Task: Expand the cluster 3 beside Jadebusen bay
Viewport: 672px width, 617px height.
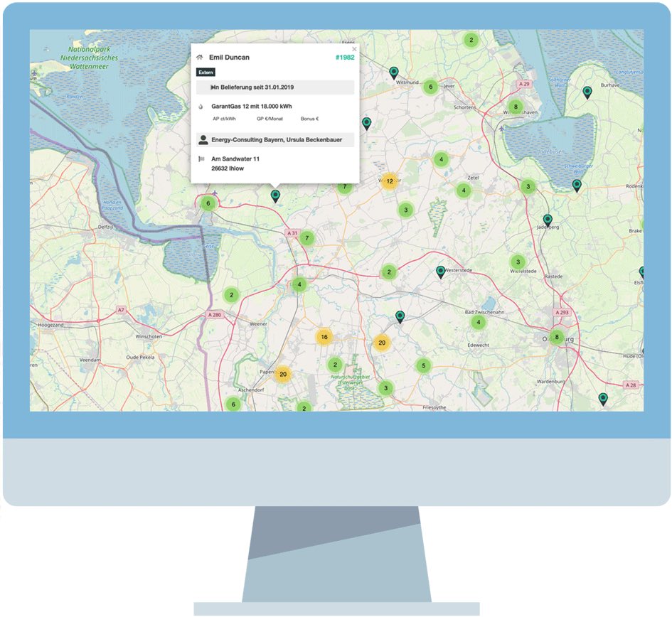Action: pos(528,186)
